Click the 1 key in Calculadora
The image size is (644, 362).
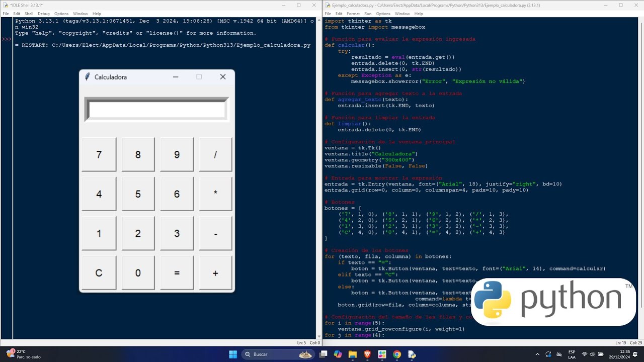coord(99,233)
